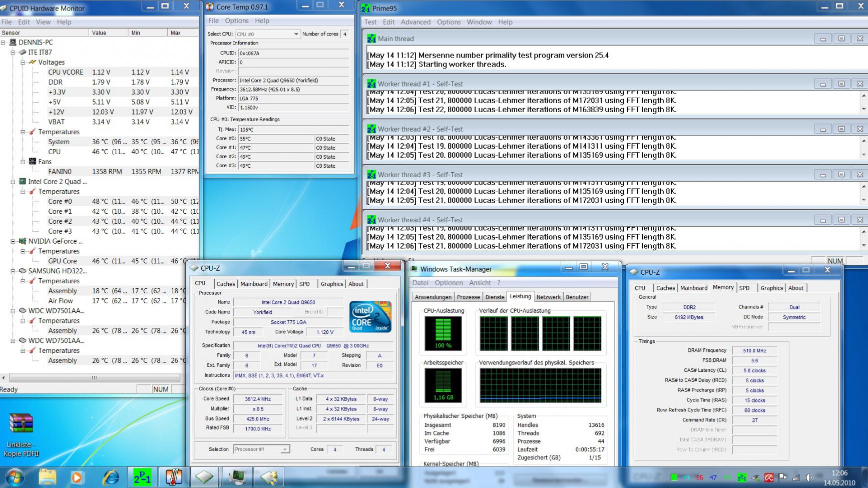This screenshot has width=868, height=488.
Task: Click the Fans icon in Hardware Monitor
Action: (x=33, y=162)
